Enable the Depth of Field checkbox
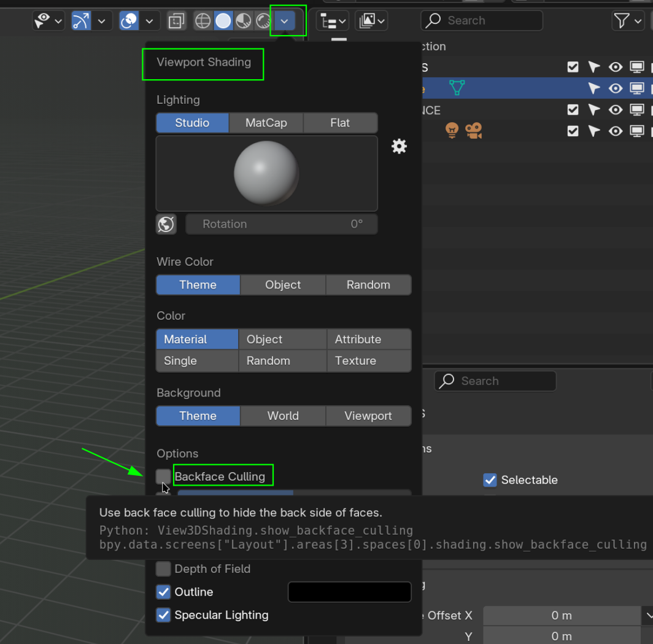653x644 pixels. pos(163,569)
